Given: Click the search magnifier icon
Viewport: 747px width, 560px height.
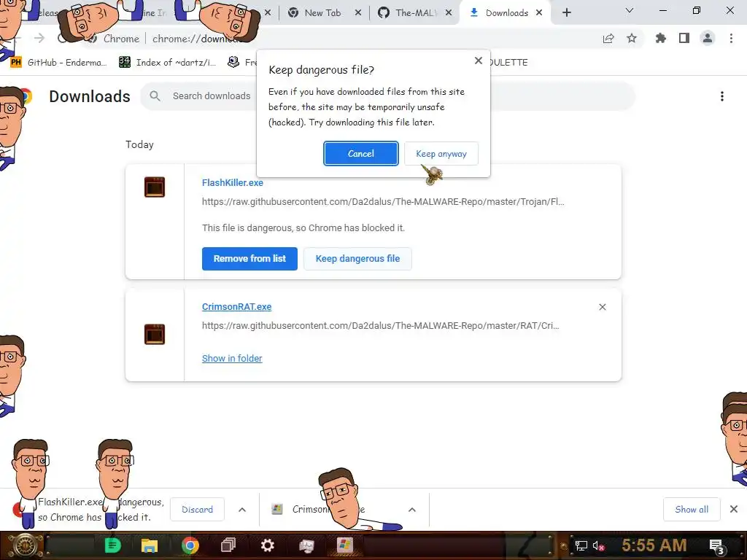Looking at the screenshot, I should pos(155,96).
